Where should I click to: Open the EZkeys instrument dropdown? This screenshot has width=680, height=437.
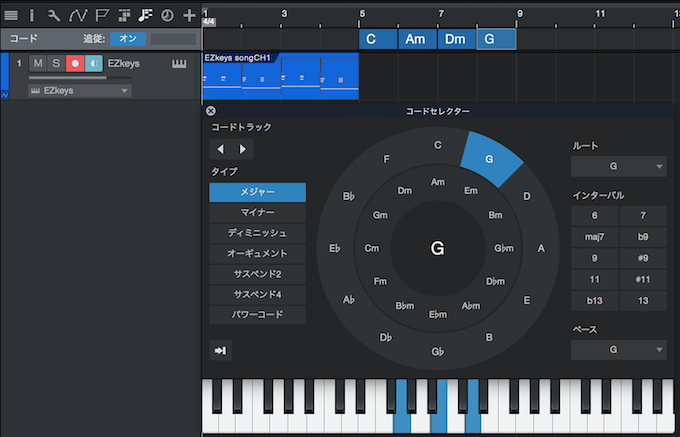(80, 91)
